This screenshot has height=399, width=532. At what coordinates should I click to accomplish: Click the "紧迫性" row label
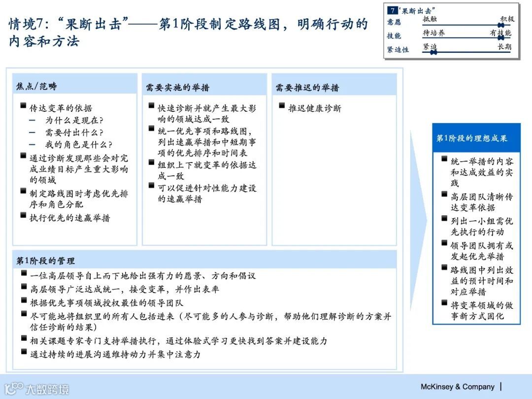coord(398,50)
